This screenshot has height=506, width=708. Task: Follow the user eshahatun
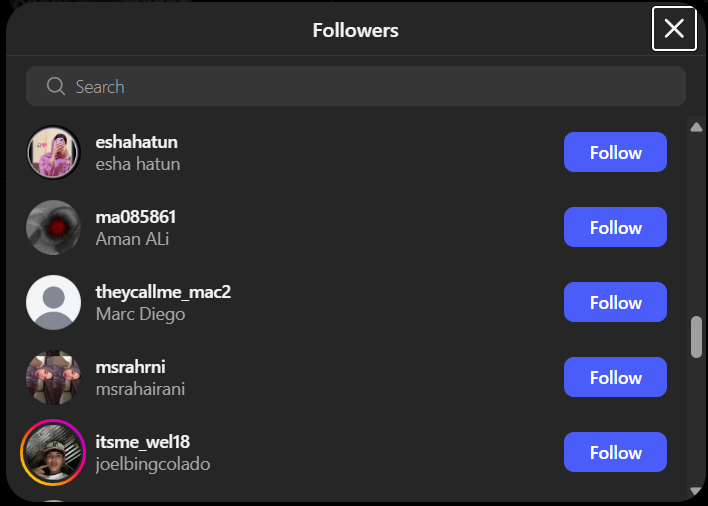(615, 152)
